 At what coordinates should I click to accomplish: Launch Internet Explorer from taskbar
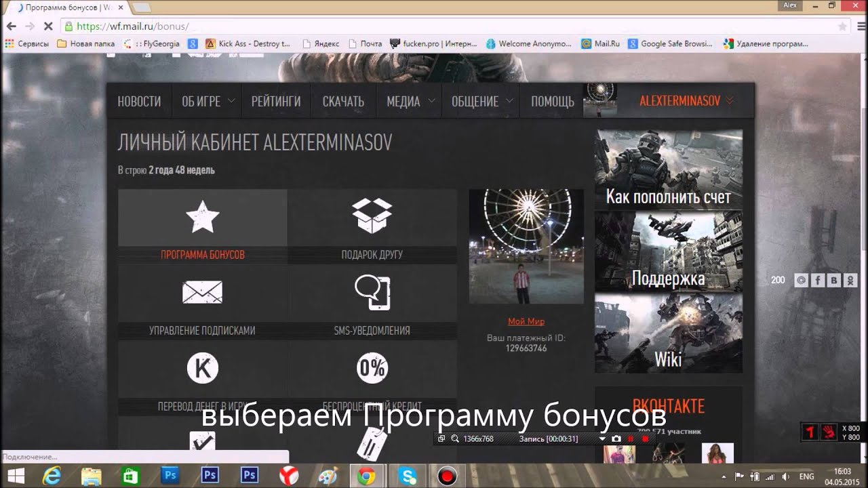pyautogui.click(x=52, y=476)
